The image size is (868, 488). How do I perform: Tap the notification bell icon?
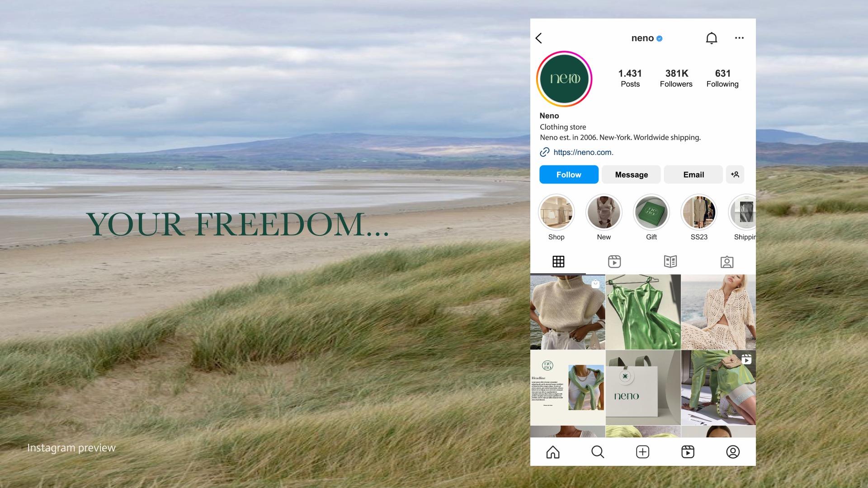coord(712,38)
